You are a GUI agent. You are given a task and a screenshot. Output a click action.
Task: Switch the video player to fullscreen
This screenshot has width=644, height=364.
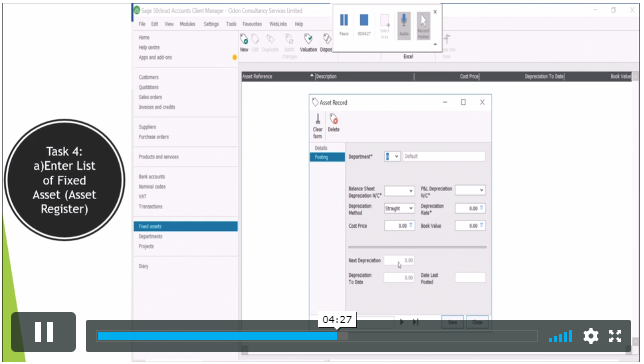pyautogui.click(x=615, y=336)
